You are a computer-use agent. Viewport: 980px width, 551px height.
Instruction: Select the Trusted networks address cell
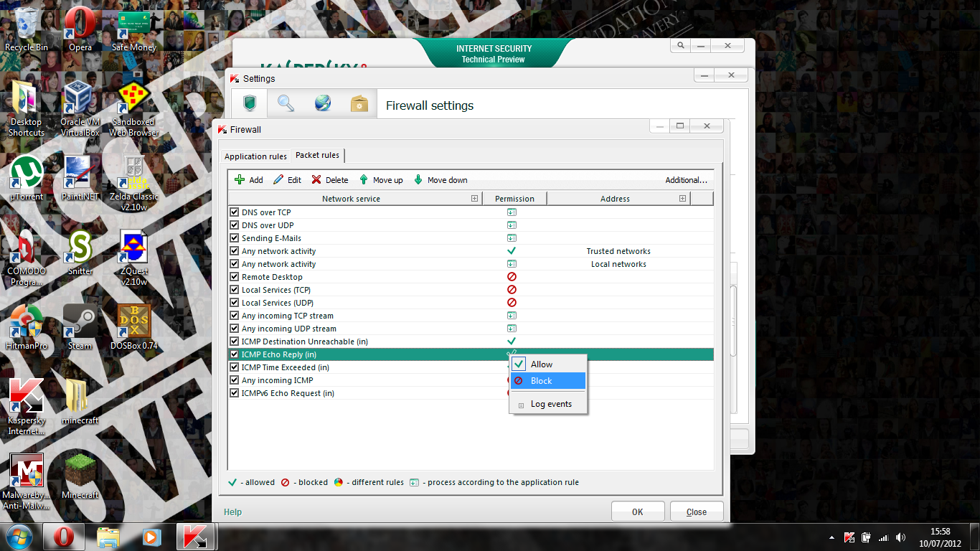pos(618,251)
